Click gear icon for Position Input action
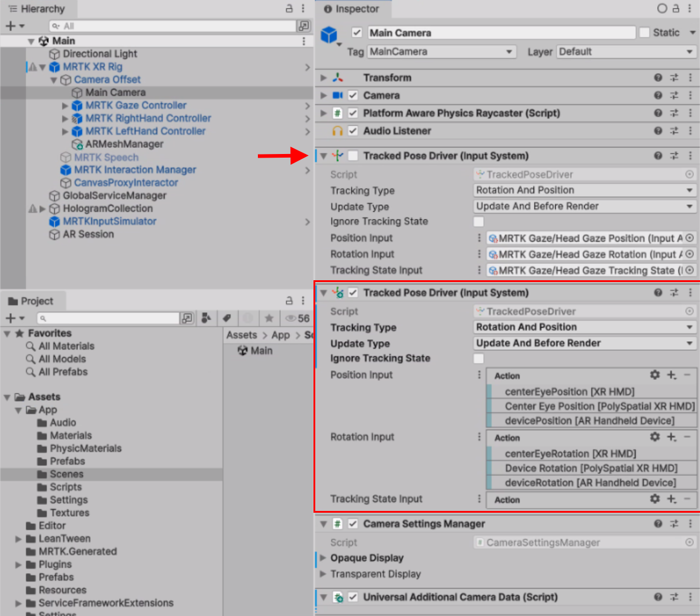 (x=655, y=375)
